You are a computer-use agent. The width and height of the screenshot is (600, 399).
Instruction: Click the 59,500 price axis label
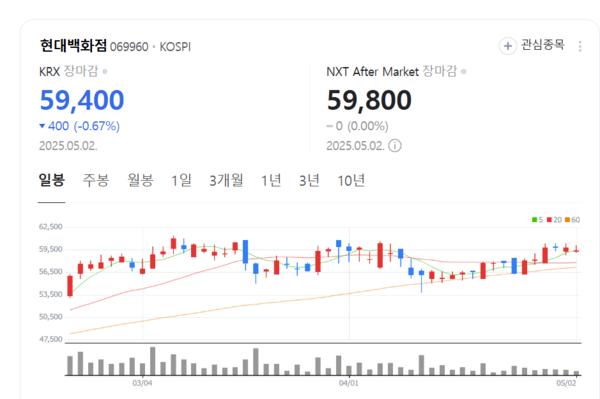51,249
